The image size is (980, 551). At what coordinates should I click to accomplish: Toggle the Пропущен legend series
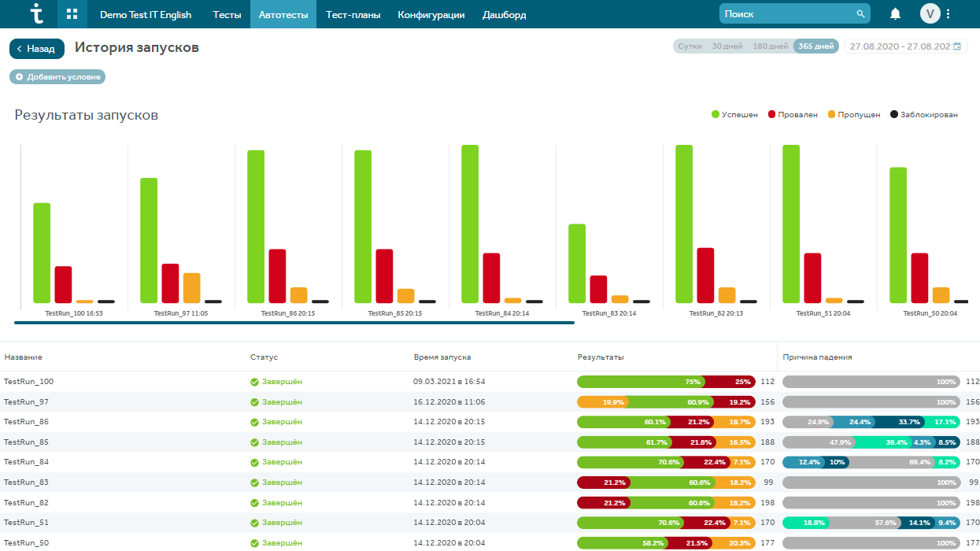pos(853,115)
